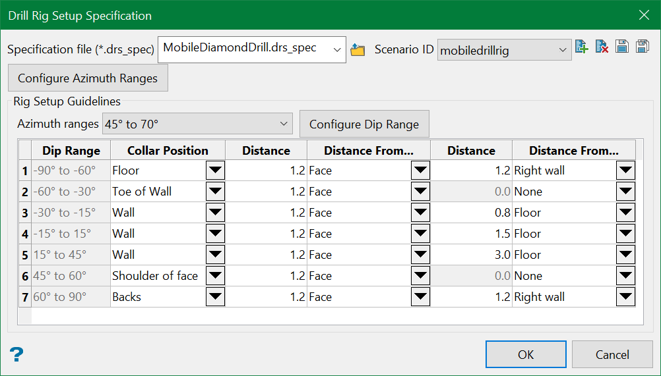Click the save specification icon
Screen dimensions: 661x376
click(x=622, y=46)
